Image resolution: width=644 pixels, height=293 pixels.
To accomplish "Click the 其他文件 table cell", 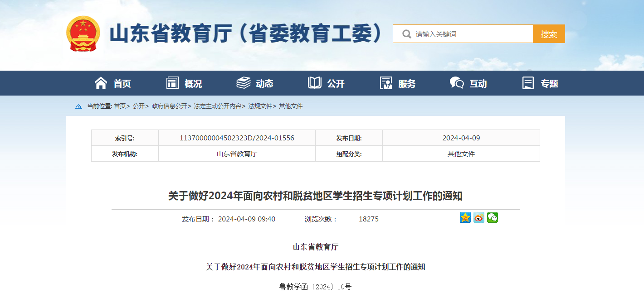I will click(x=461, y=154).
